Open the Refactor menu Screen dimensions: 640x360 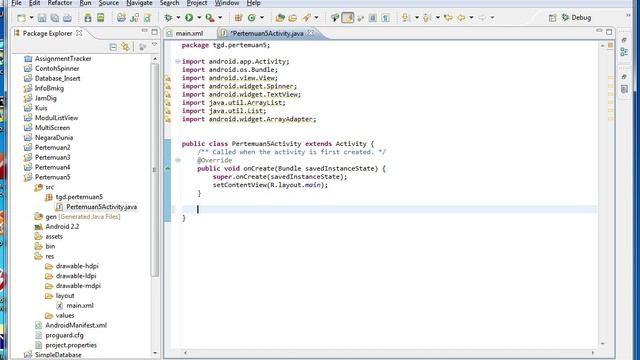click(60, 3)
